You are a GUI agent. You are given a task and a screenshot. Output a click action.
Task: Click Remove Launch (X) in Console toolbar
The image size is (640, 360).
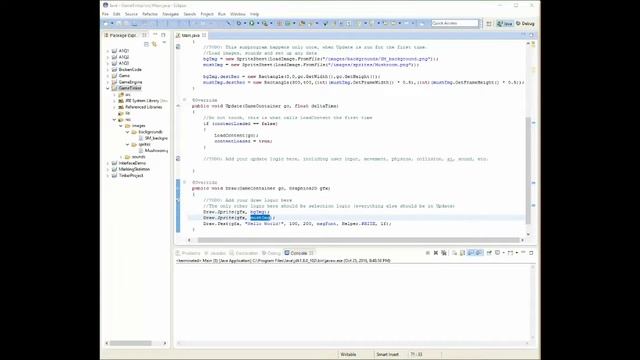tap(436, 253)
